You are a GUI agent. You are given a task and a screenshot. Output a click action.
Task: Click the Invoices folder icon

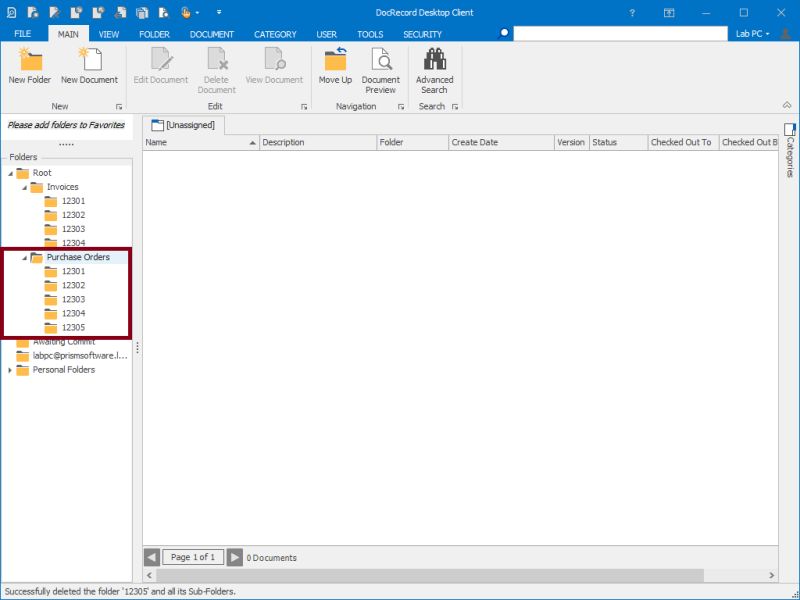(x=37, y=187)
